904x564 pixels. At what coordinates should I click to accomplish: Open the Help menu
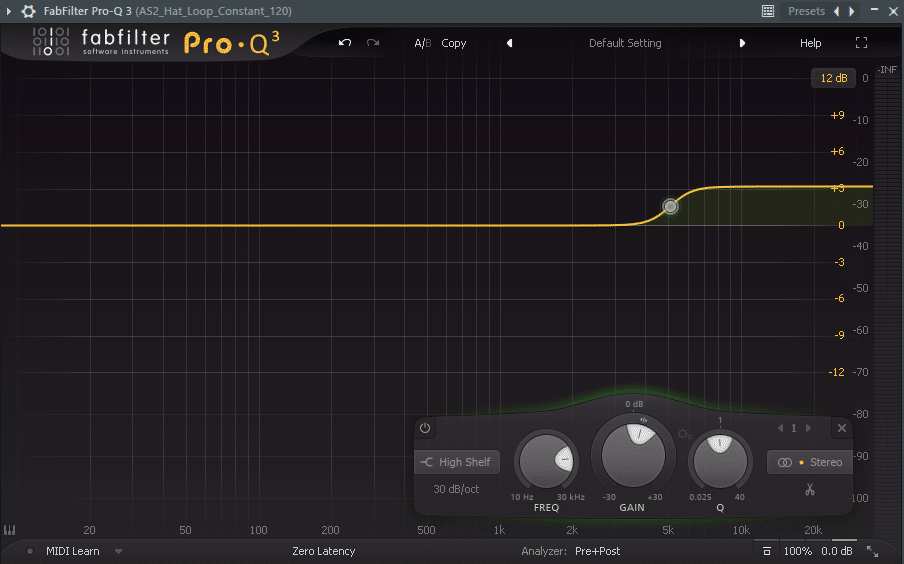pyautogui.click(x=810, y=43)
